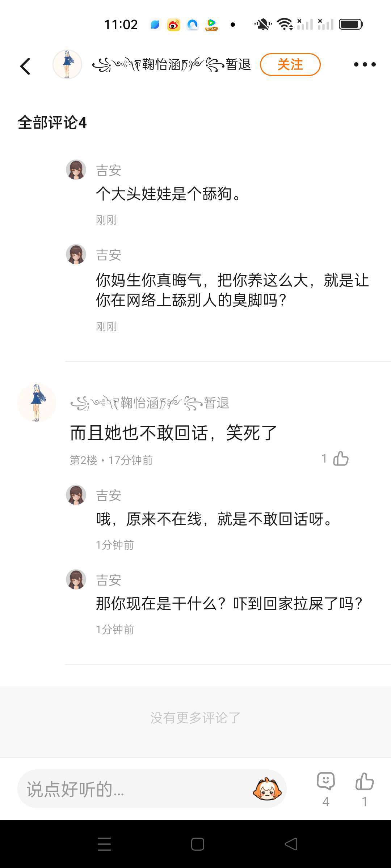Open the Android recent apps menu icon
Screen dimensions: 391x868
(x=104, y=844)
